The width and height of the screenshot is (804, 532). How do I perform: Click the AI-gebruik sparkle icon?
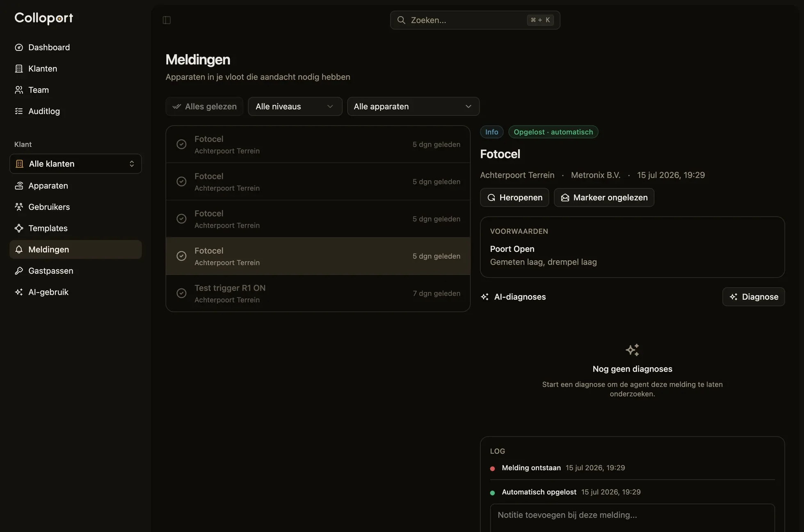(19, 292)
